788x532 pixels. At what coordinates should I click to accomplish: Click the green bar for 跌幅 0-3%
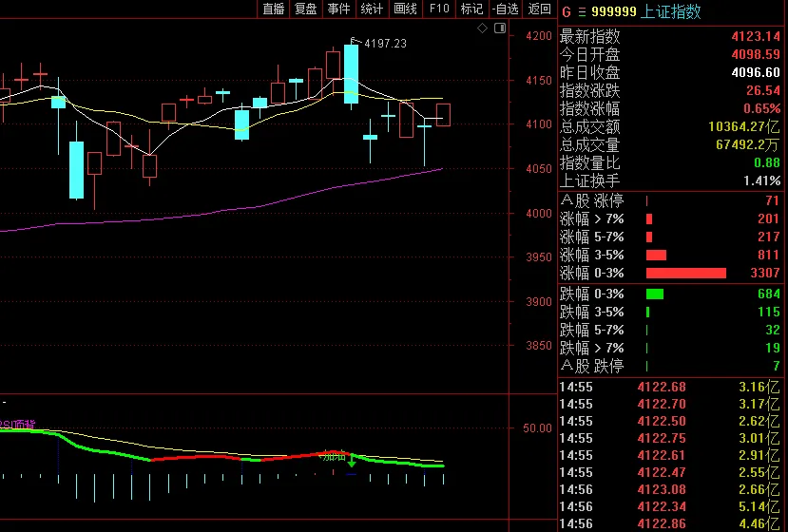click(x=654, y=294)
